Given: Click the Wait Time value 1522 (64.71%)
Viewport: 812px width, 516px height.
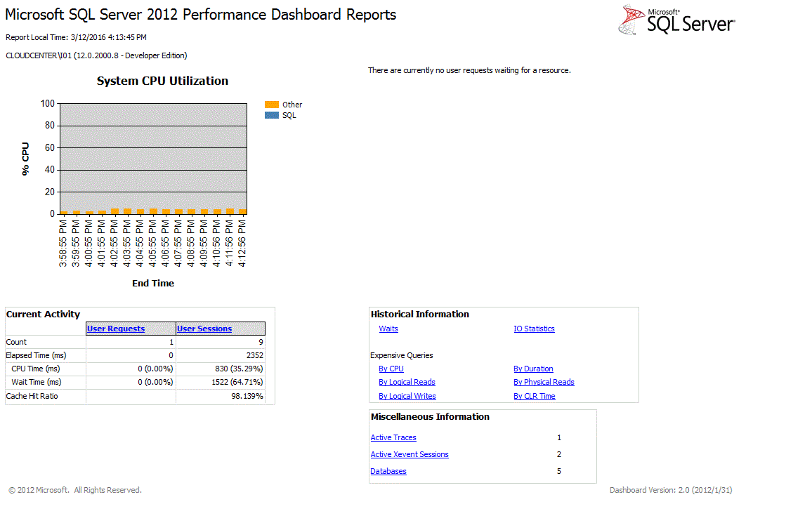Looking at the screenshot, I should pos(237,382).
